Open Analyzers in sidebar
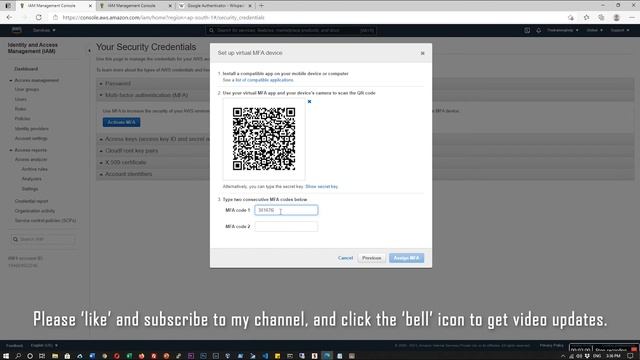640x360 pixels. tap(31, 179)
